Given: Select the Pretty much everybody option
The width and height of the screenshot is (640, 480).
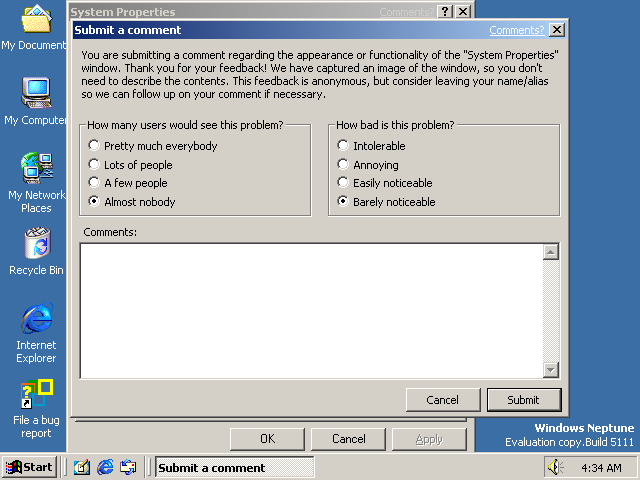Looking at the screenshot, I should [94, 146].
